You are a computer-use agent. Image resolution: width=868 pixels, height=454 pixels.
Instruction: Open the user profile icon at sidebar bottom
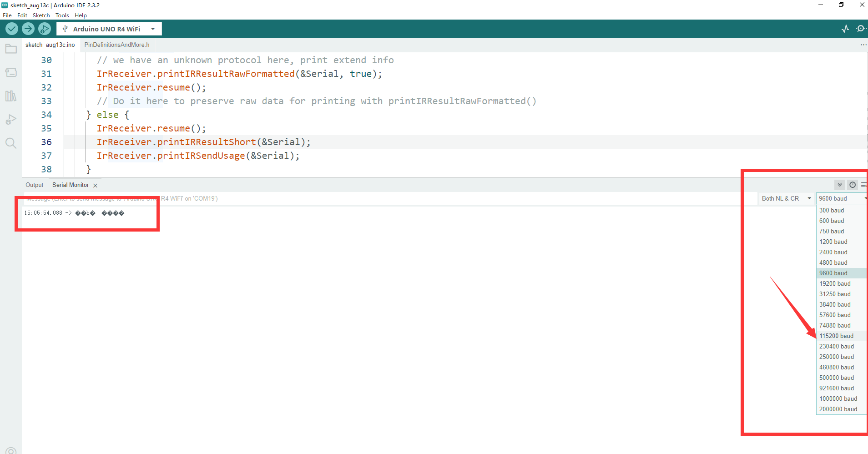point(11,450)
